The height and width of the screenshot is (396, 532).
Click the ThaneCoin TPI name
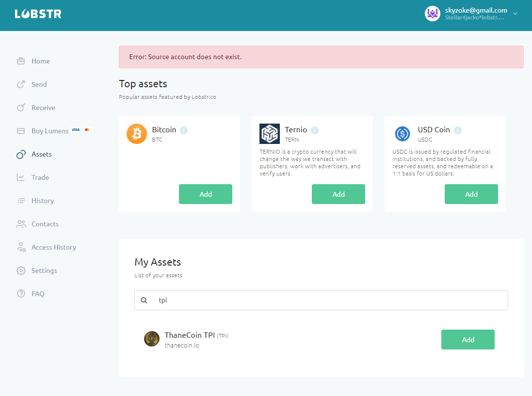point(190,335)
